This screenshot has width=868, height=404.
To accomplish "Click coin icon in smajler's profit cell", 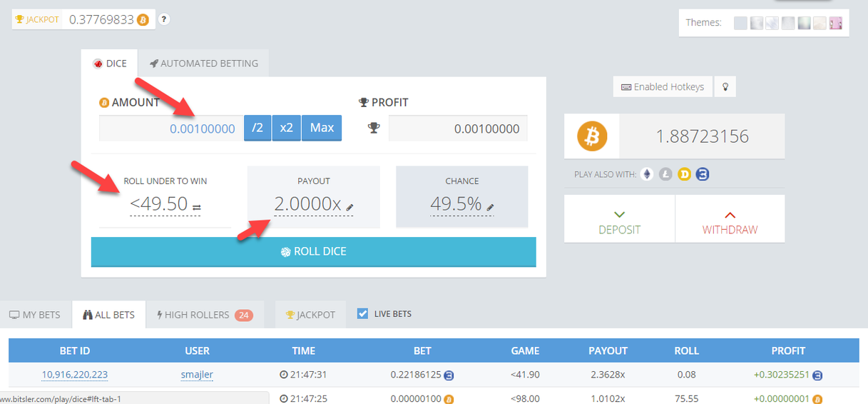I will pos(818,375).
